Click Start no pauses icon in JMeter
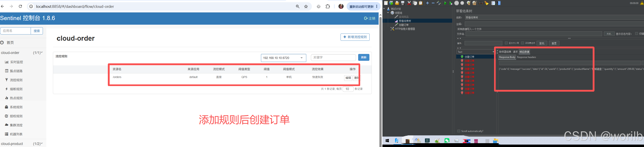 pyautogui.click(x=451, y=3)
